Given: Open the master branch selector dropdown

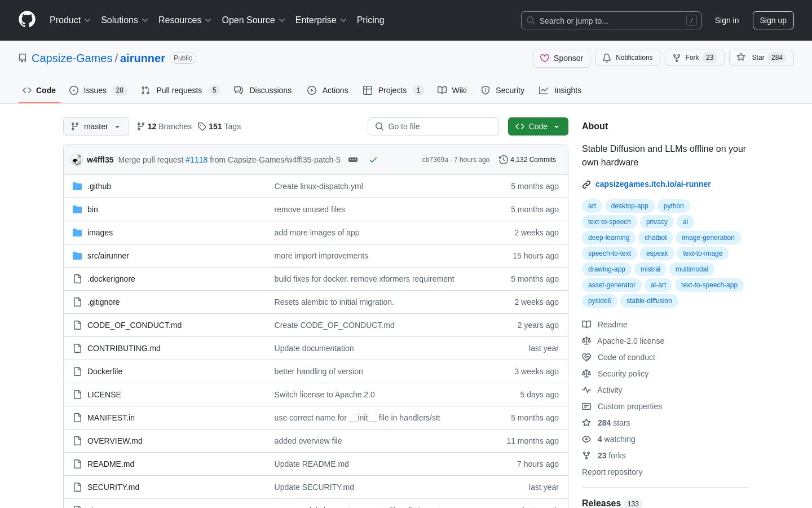Looking at the screenshot, I should click(x=96, y=126).
